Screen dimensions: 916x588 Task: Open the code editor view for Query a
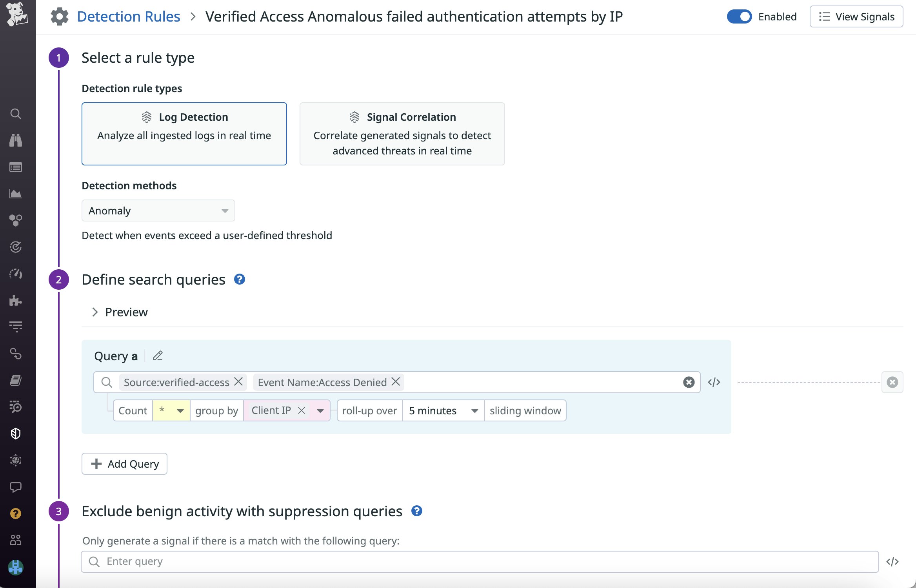(x=714, y=382)
